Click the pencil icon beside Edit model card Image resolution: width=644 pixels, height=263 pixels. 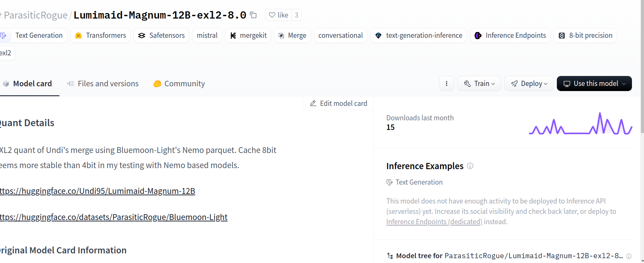pos(313,103)
